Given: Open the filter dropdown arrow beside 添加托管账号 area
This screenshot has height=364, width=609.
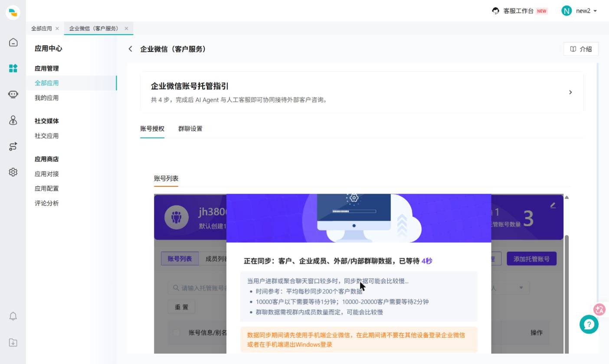Looking at the screenshot, I should (x=521, y=288).
